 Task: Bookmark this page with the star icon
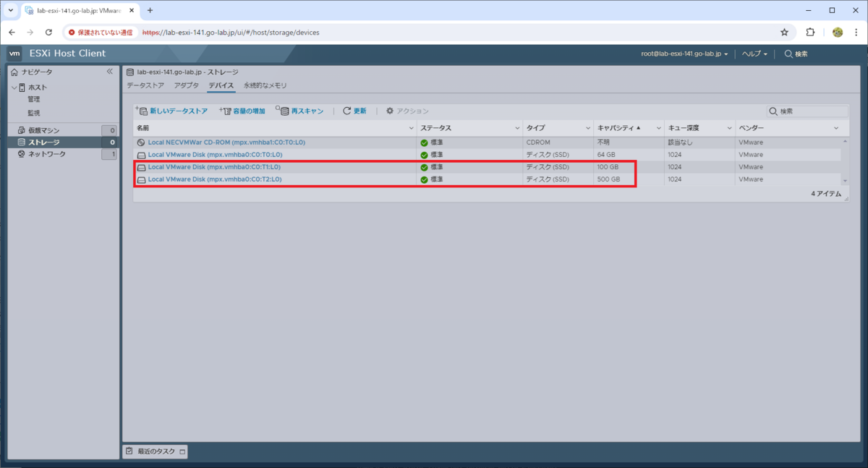[784, 33]
